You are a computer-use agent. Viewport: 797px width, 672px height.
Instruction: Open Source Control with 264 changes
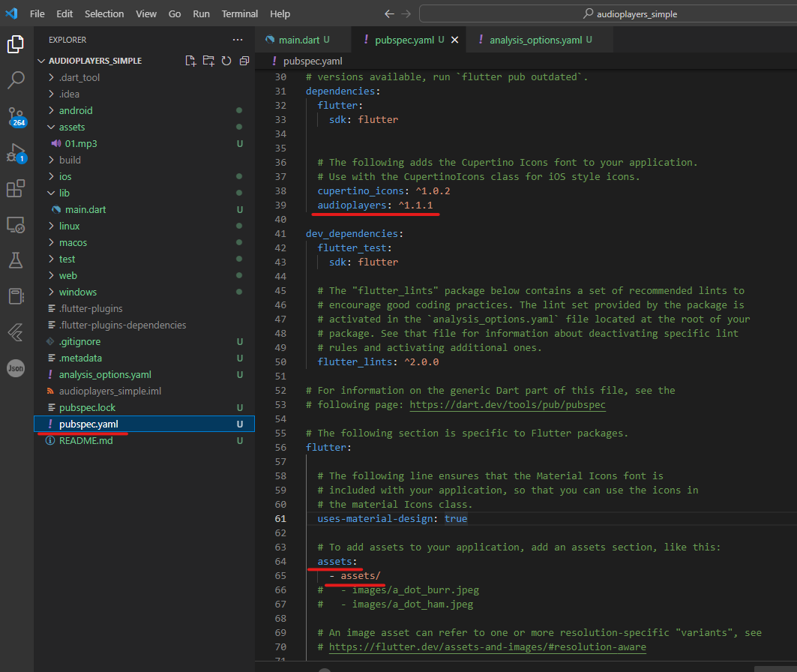click(16, 117)
